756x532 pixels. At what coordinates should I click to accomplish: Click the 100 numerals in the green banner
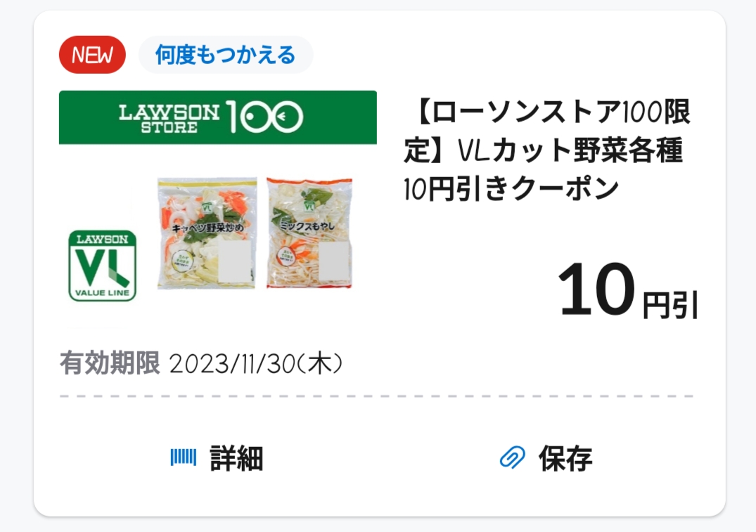point(264,117)
